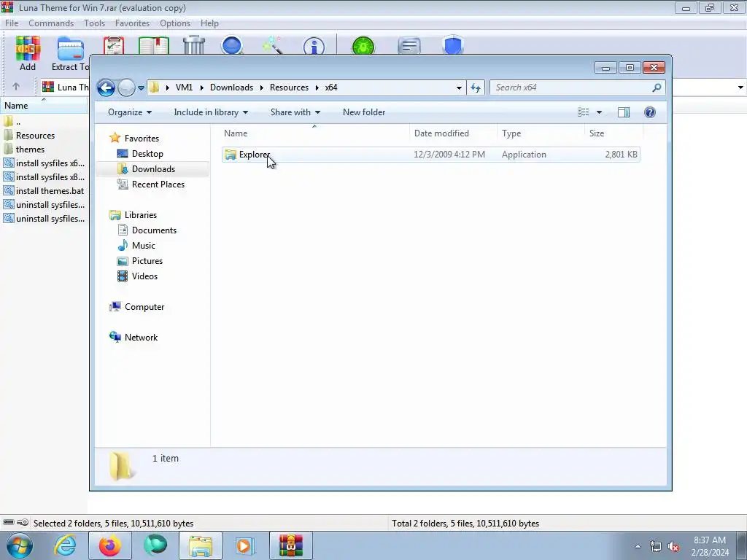Open WinRAR Favorites menu
This screenshot has height=560, width=747.
[x=133, y=23]
